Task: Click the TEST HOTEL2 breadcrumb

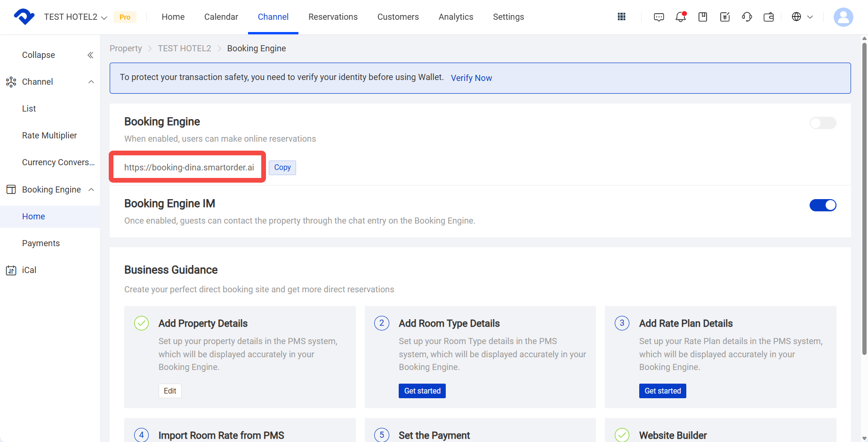Action: (185, 48)
